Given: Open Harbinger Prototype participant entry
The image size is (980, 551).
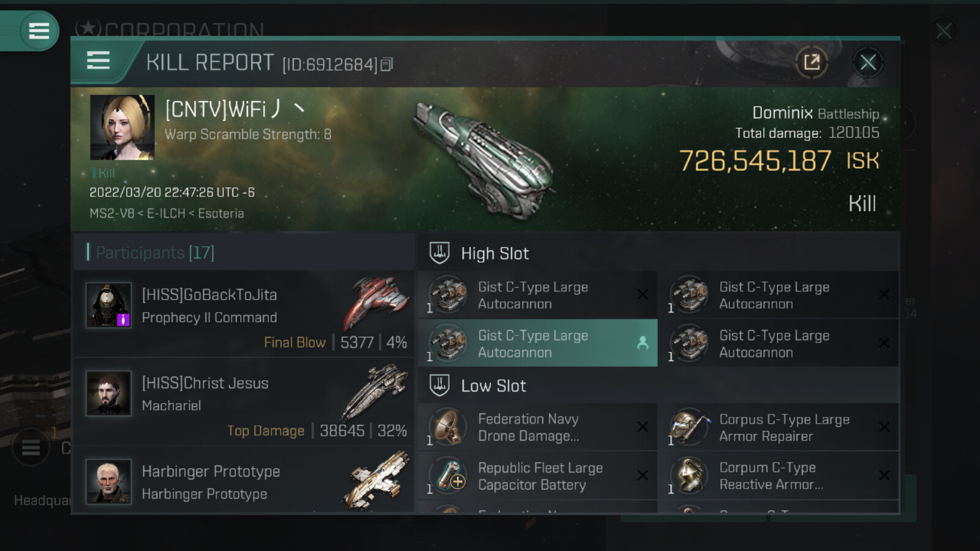Looking at the screenshot, I should [x=244, y=481].
